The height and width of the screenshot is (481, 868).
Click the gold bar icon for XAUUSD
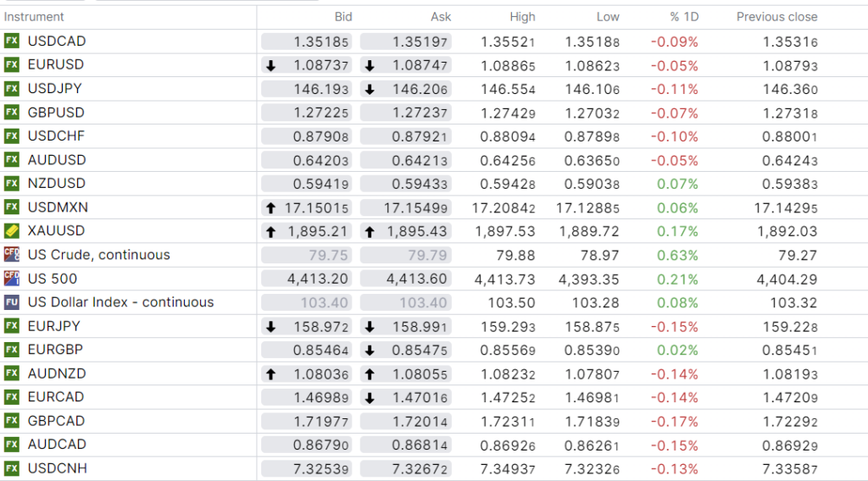pos(12,231)
